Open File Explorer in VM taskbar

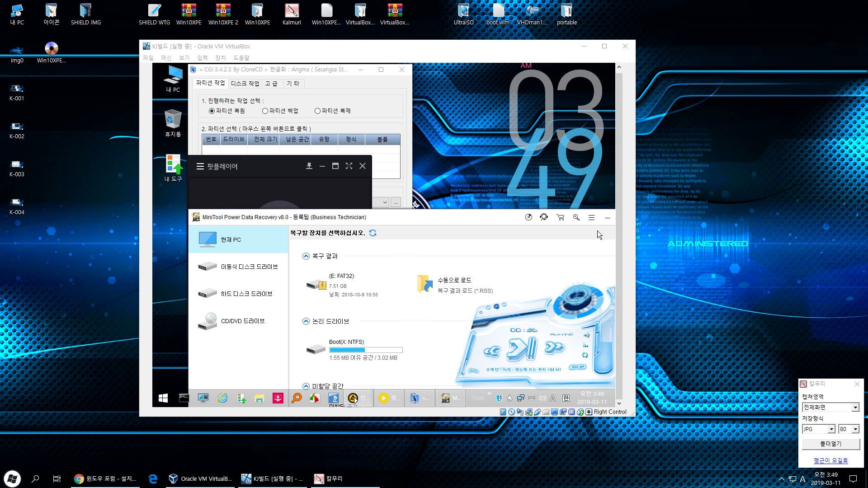click(259, 398)
